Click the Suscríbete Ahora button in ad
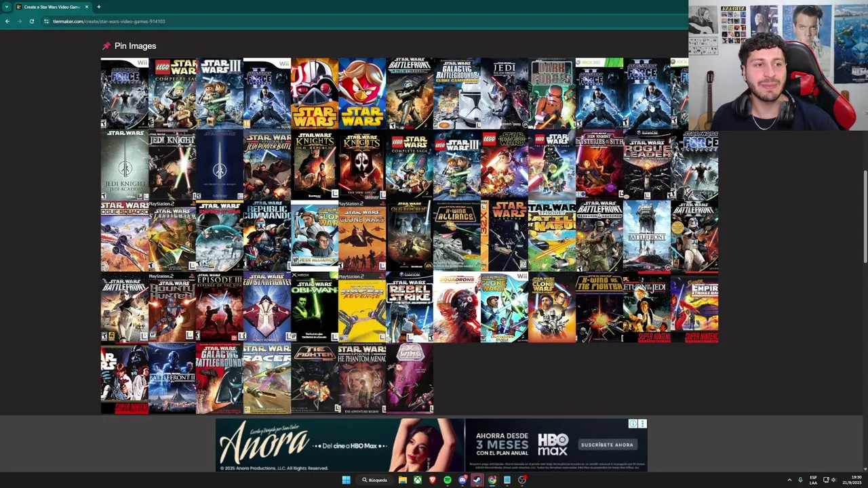Viewport: 868px width, 488px height. tap(607, 445)
